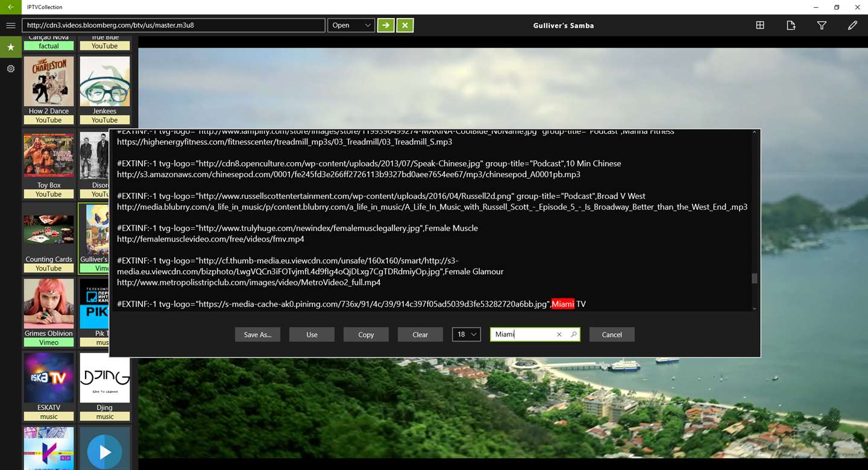868x470 pixels.
Task: Click the Female Glamour entry text
Action: [x=474, y=272]
